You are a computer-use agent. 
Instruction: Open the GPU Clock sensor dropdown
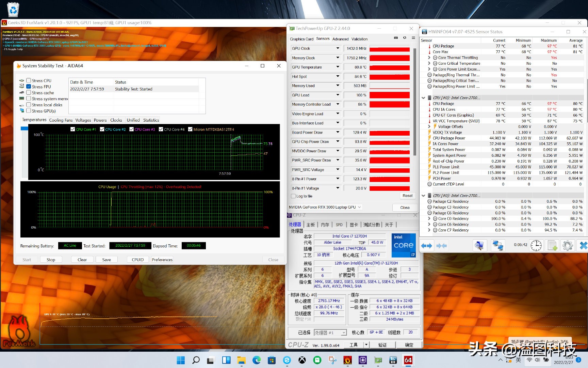[338, 48]
